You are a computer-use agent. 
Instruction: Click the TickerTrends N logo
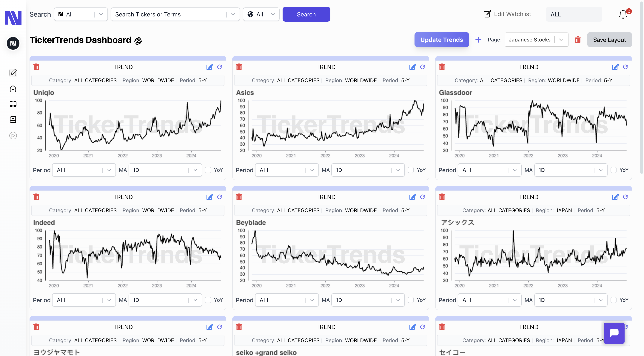pyautogui.click(x=13, y=18)
